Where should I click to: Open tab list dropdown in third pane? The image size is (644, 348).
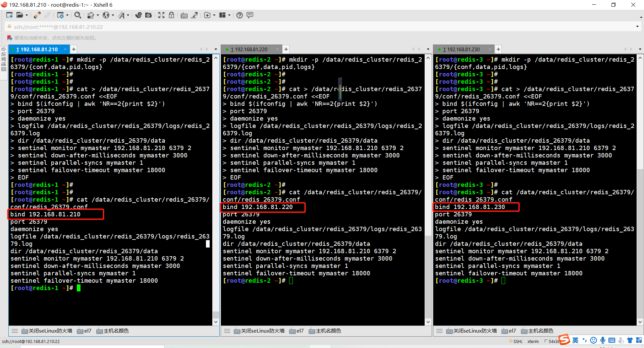(640, 49)
